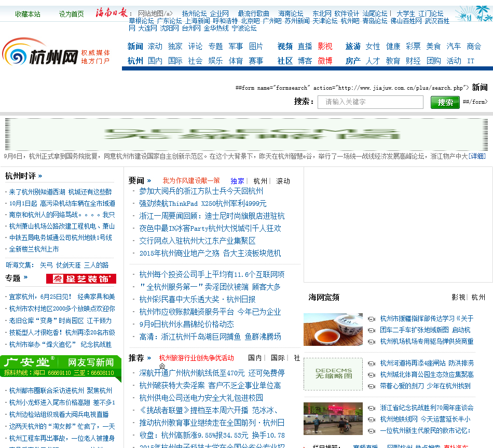
Task: Click video icon beside 杭州城北体育公园
Action: (372, 375)
